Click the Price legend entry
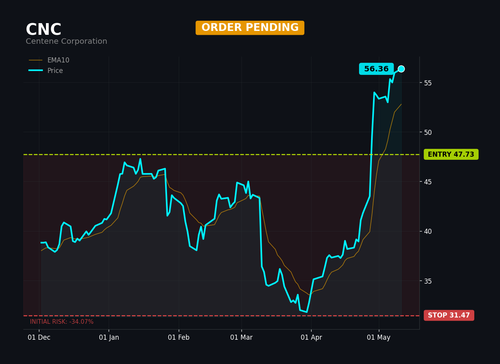 click(x=46, y=70)
